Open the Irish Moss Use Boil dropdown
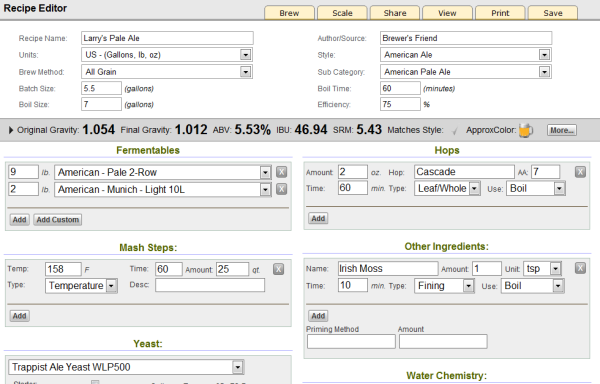600x384 pixels. [x=533, y=286]
